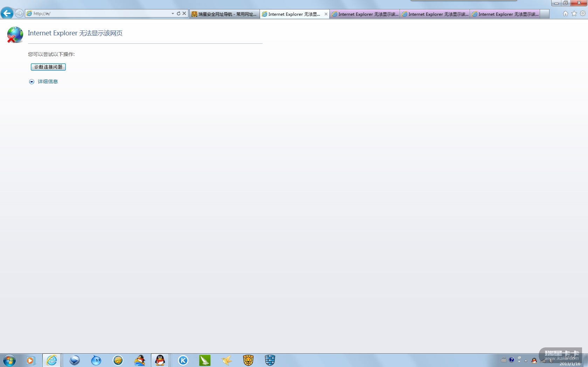The height and width of the screenshot is (367, 588).
Task: Open the yellow bird taskbar app
Action: click(227, 360)
